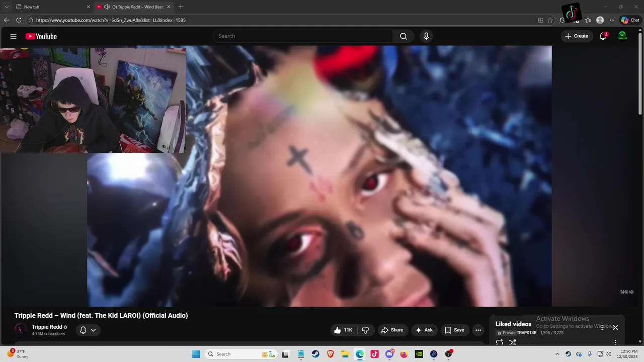The image size is (644, 362).
Task: Switch to the New tab tab
Action: pyautogui.click(x=53, y=7)
